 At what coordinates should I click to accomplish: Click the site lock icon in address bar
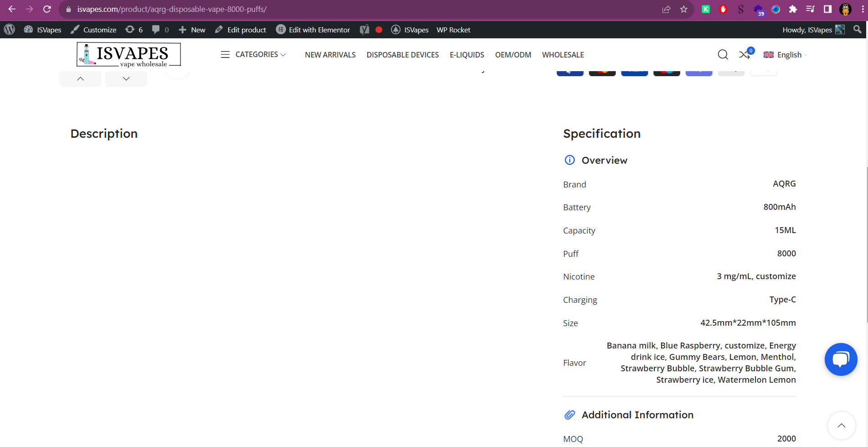[69, 9]
